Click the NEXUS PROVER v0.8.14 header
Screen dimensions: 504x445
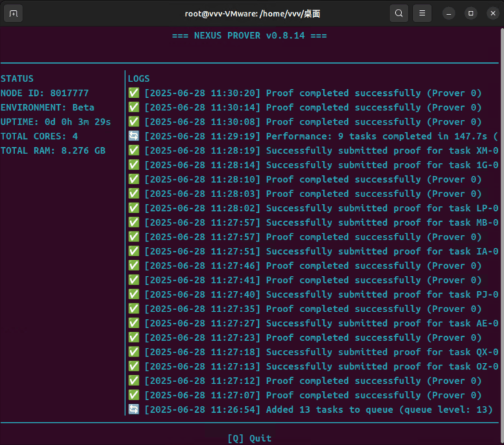[x=249, y=36]
